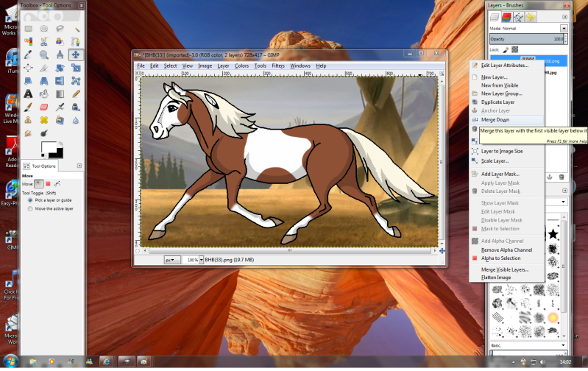Viewport: 588px width, 371px height.
Task: Select the Flip tool
Action: click(x=60, y=81)
